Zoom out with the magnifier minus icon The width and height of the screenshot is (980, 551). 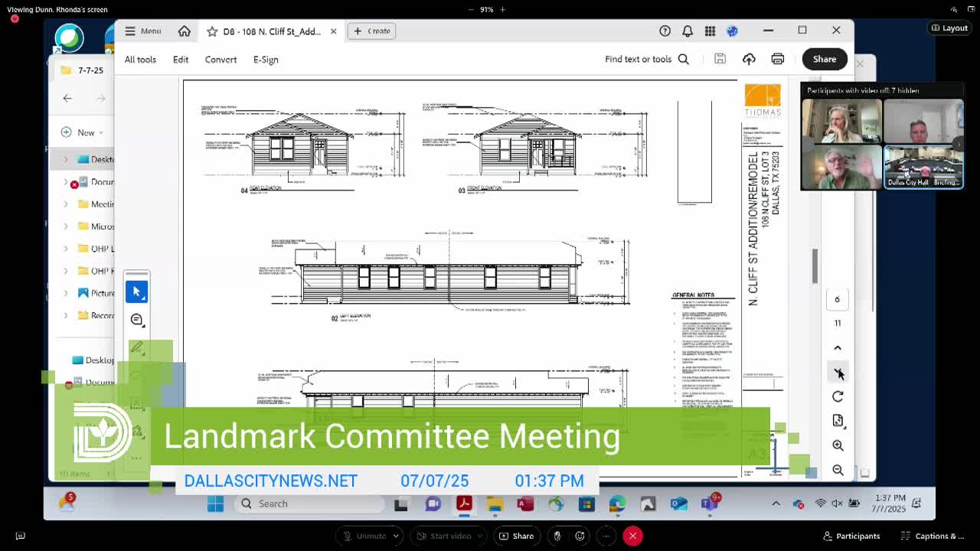click(838, 470)
